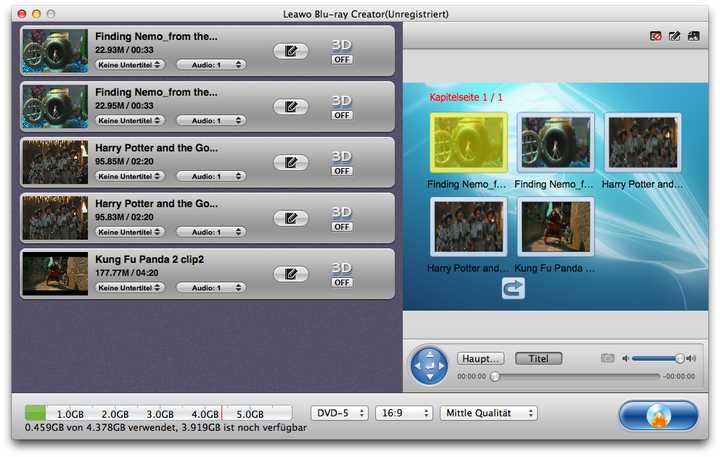The height and width of the screenshot is (457, 720).
Task: Open the DVD-5 disc type dropdown
Action: pos(340,413)
